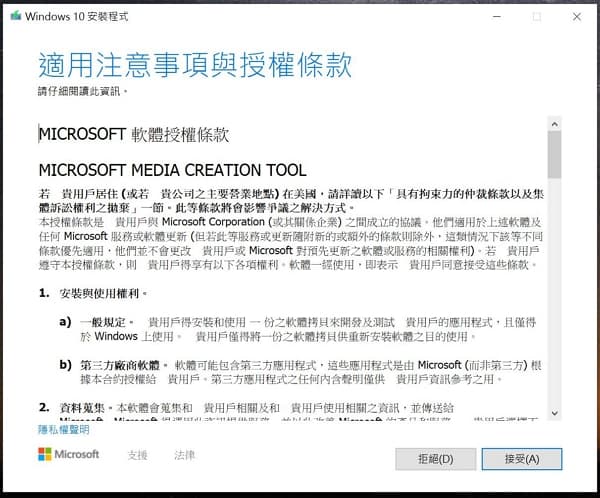Decline the license with 拒絕(D) button
The image size is (600, 498).
[x=436, y=459]
